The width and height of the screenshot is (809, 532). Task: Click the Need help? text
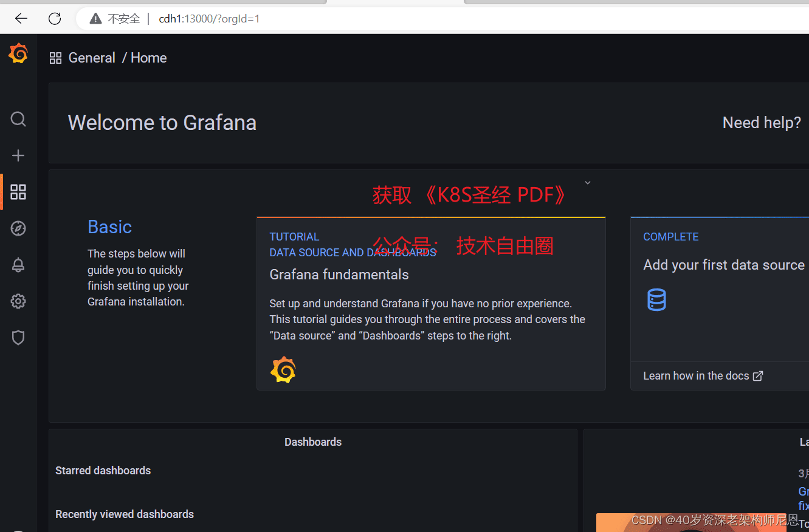coord(762,123)
